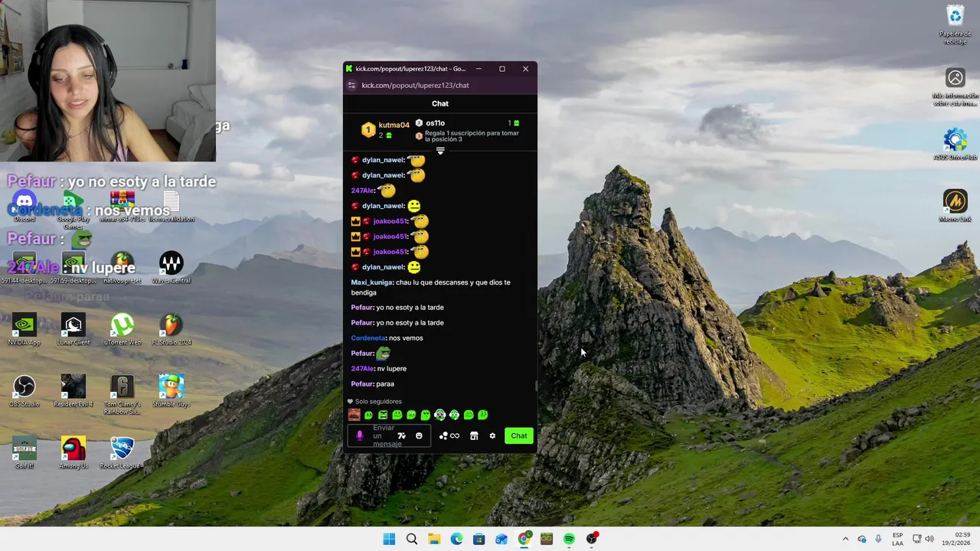This screenshot has height=551, width=980.
Task: Switch to OBS Studio in the taskbar
Action: [x=592, y=540]
